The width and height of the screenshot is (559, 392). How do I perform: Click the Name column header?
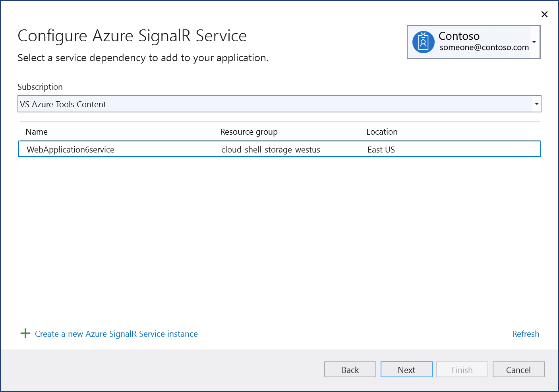click(37, 131)
